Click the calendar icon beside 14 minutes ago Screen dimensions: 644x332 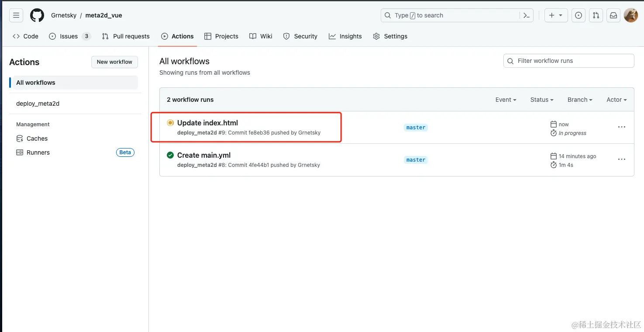coord(554,156)
